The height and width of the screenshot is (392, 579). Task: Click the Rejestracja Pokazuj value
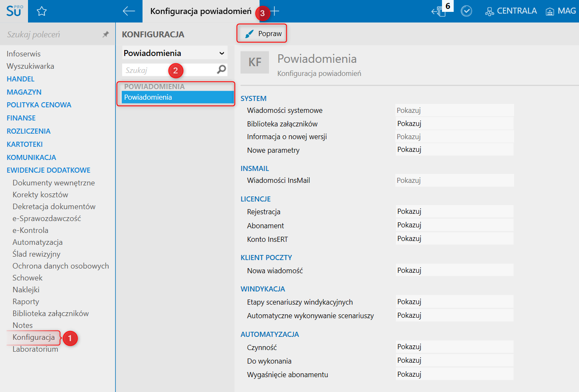[x=454, y=211]
